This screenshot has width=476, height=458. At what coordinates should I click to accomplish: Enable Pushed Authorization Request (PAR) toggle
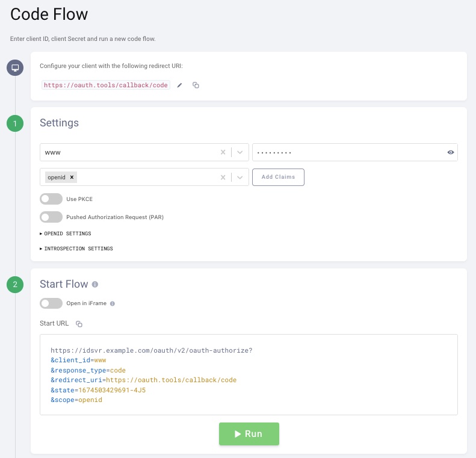coord(51,217)
